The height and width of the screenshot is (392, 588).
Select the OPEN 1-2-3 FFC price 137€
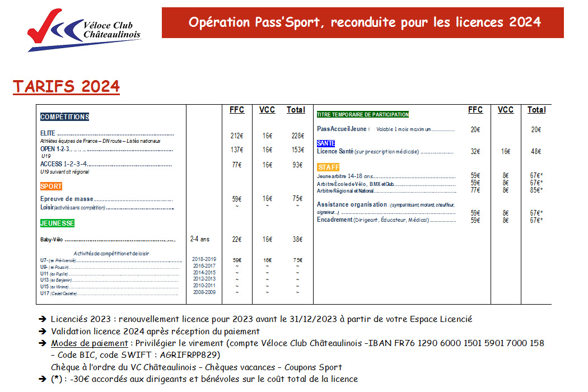pos(237,150)
